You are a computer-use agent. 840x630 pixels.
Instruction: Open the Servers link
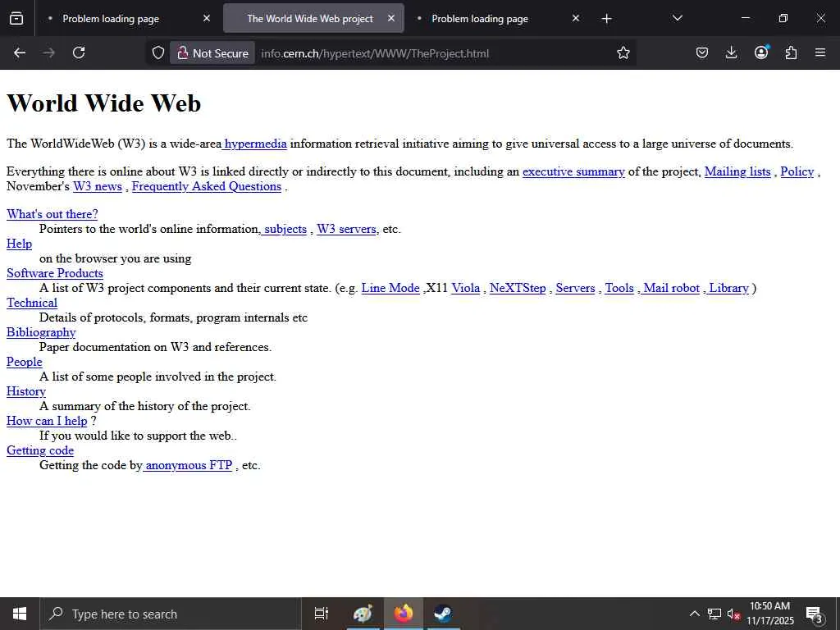pyautogui.click(x=575, y=288)
